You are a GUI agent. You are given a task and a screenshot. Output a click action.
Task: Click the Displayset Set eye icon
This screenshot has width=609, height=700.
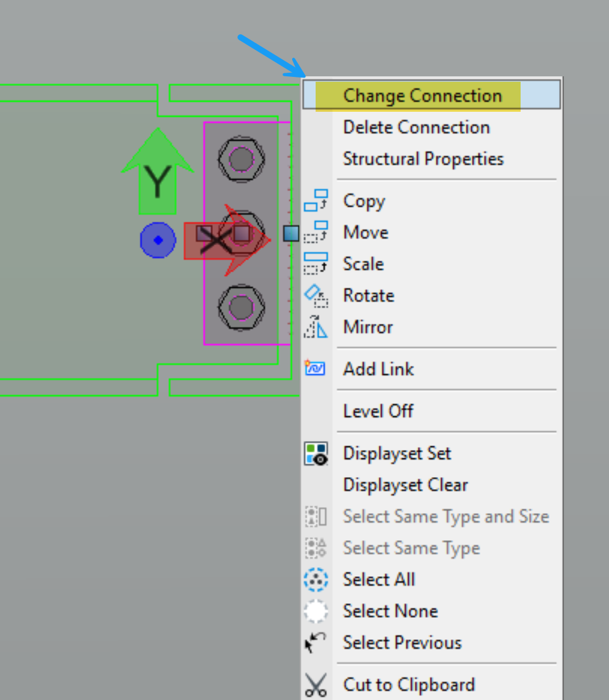pos(316,454)
